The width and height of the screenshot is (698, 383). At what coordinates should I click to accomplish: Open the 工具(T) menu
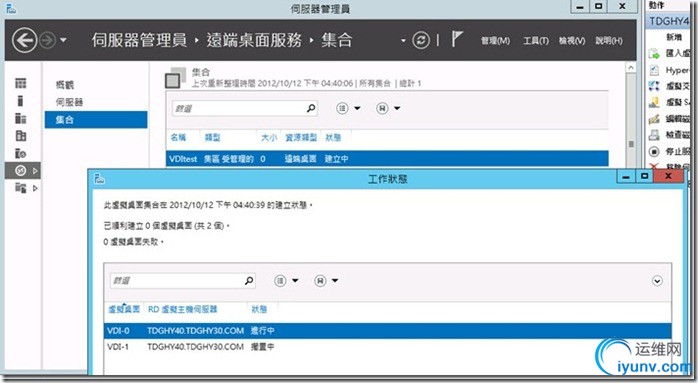pyautogui.click(x=536, y=41)
